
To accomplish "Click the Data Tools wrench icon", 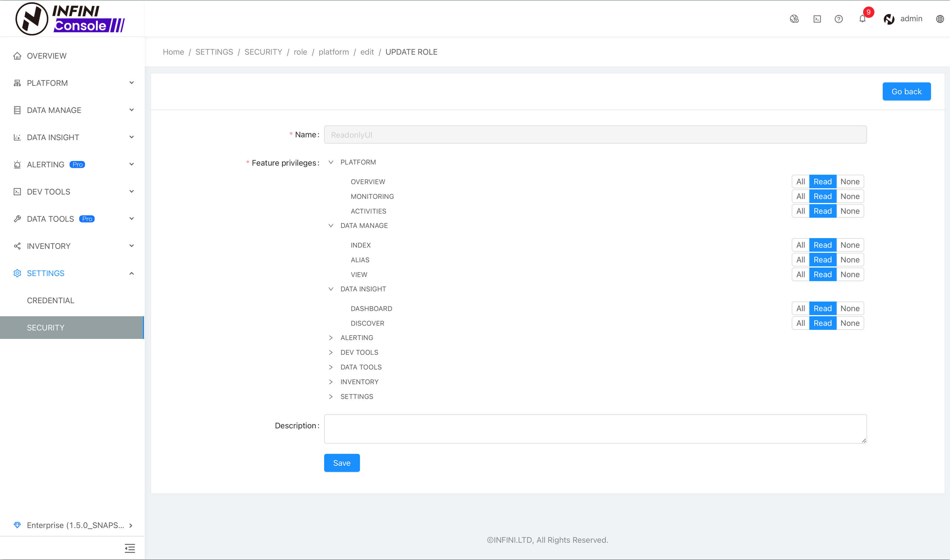I will coord(17,219).
